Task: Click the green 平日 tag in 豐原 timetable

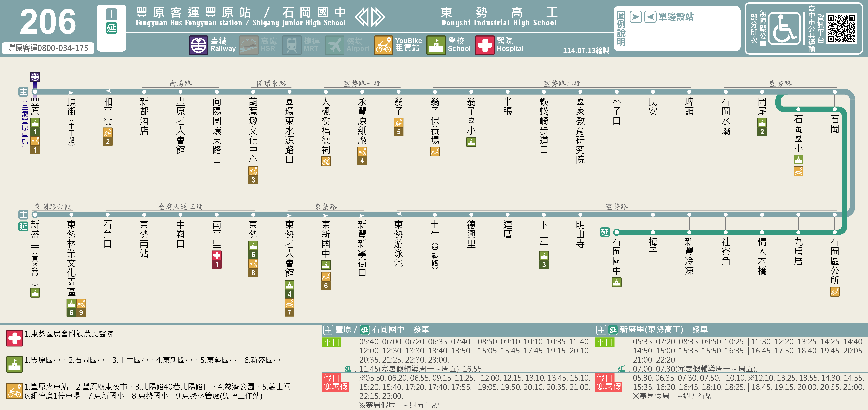Action: pyautogui.click(x=332, y=342)
